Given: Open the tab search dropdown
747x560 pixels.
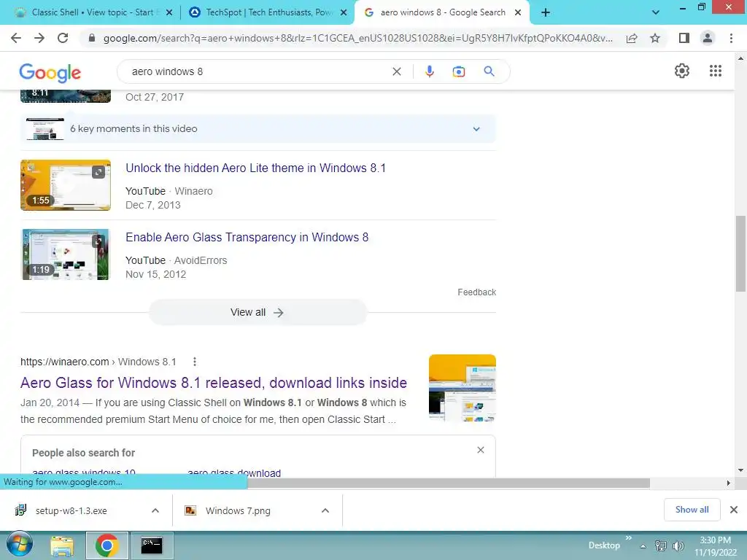Looking at the screenshot, I should (x=656, y=12).
